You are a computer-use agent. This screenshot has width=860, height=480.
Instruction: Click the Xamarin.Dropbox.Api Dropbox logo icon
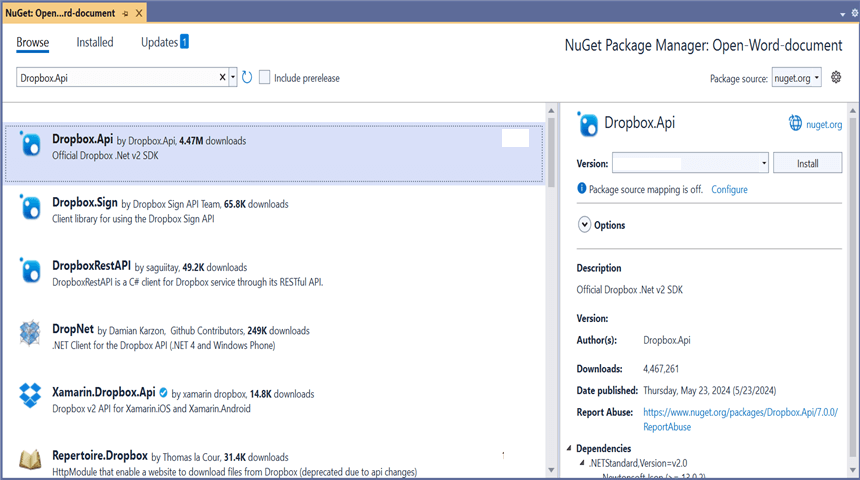point(30,396)
